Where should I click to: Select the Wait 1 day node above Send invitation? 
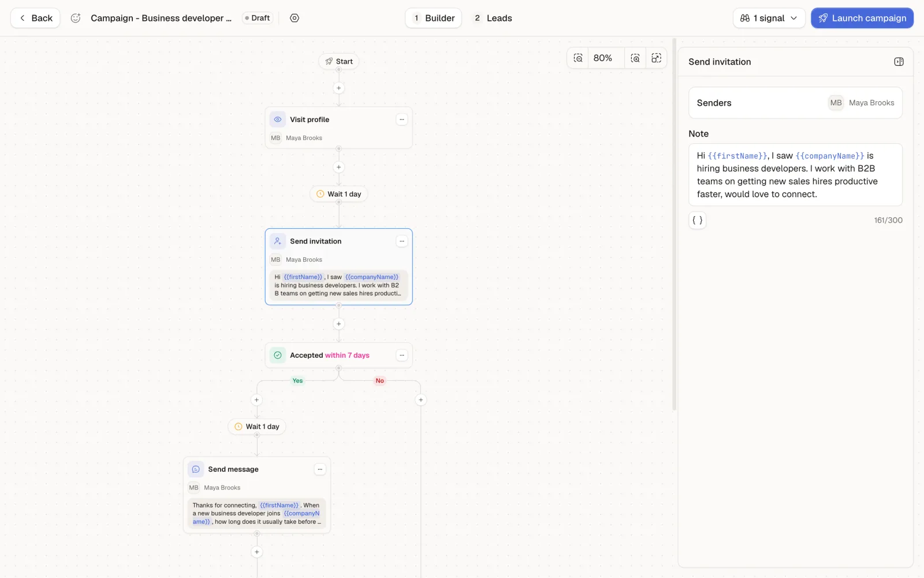[x=339, y=194]
